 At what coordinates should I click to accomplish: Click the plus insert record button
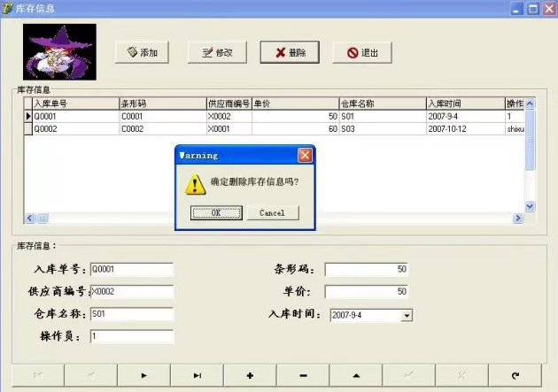(250, 375)
